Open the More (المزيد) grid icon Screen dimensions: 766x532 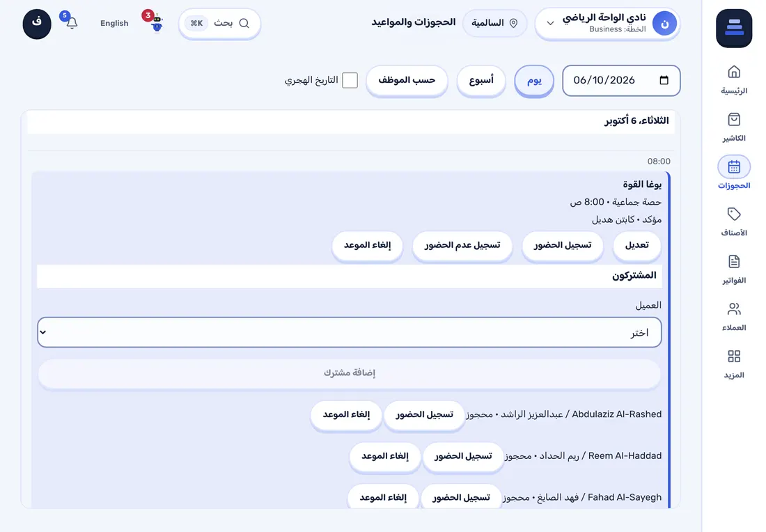734,357
